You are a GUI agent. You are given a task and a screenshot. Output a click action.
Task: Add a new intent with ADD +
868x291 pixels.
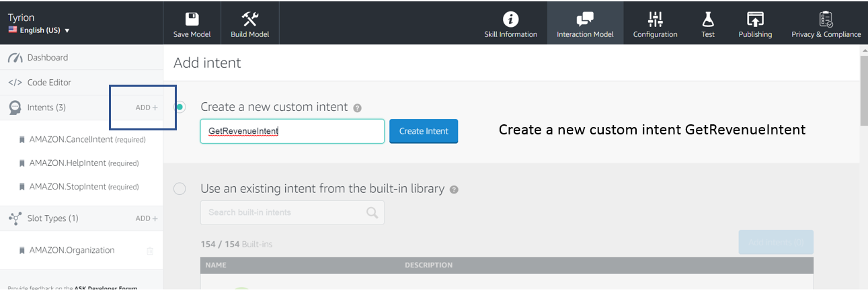pyautogui.click(x=147, y=108)
